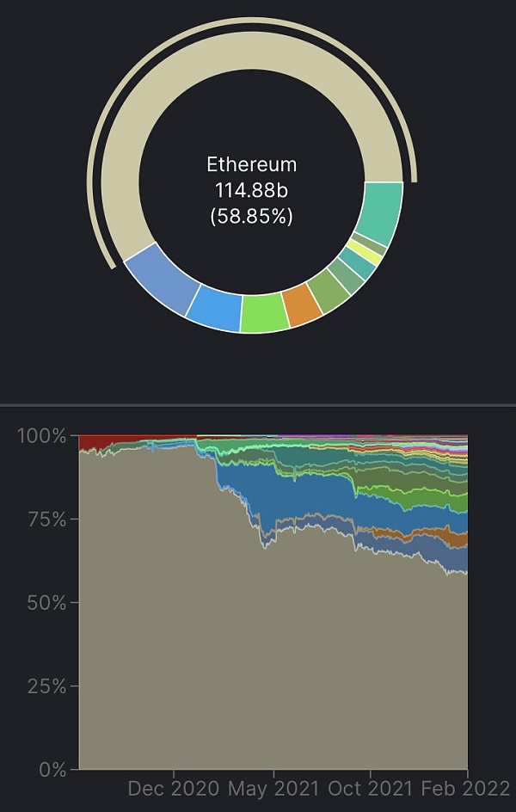Click the dark red area at chart's top-left
This screenshot has width=516, height=812.
coord(93,442)
